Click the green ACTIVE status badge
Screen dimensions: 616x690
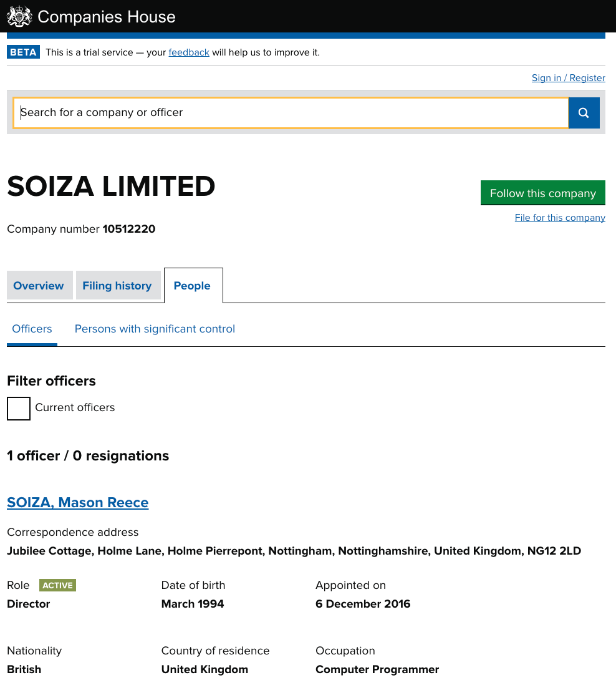pos(57,585)
